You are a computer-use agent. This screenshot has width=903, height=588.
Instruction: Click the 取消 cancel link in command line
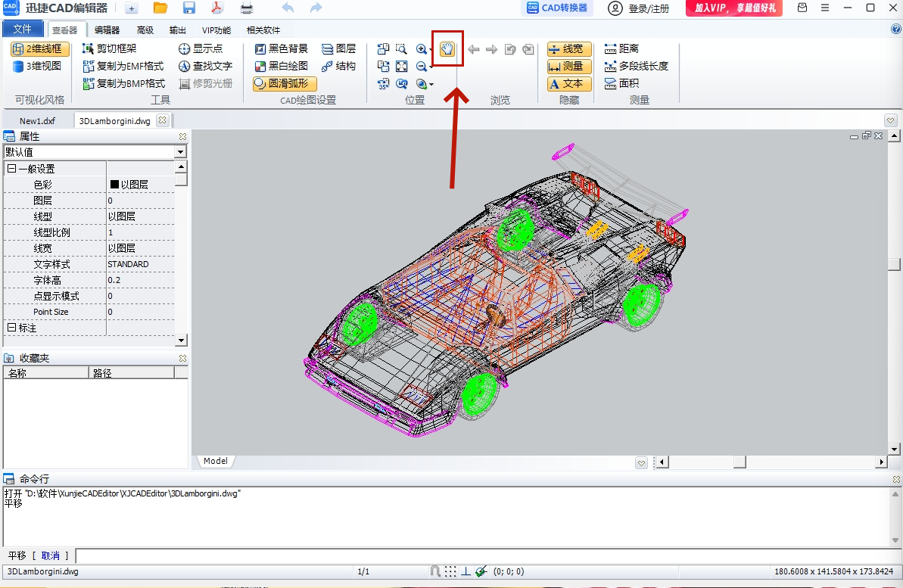50,555
